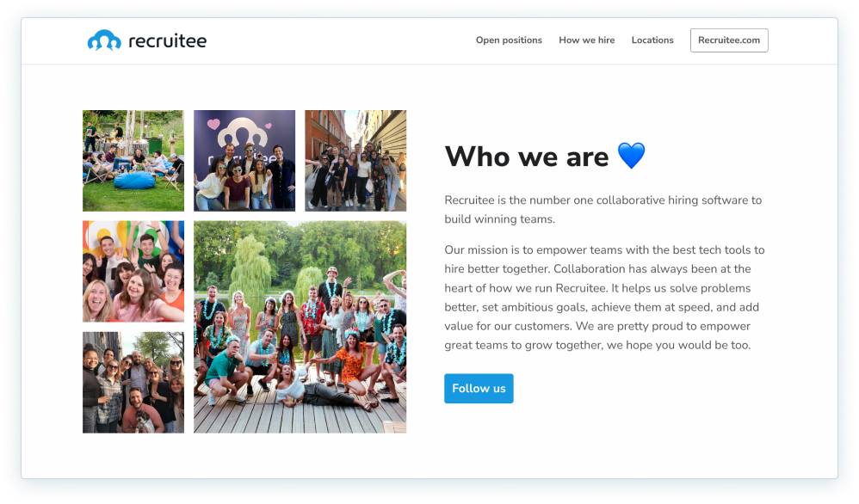Open the street group photo thumbnail
This screenshot has width=859, height=504.
click(x=355, y=160)
